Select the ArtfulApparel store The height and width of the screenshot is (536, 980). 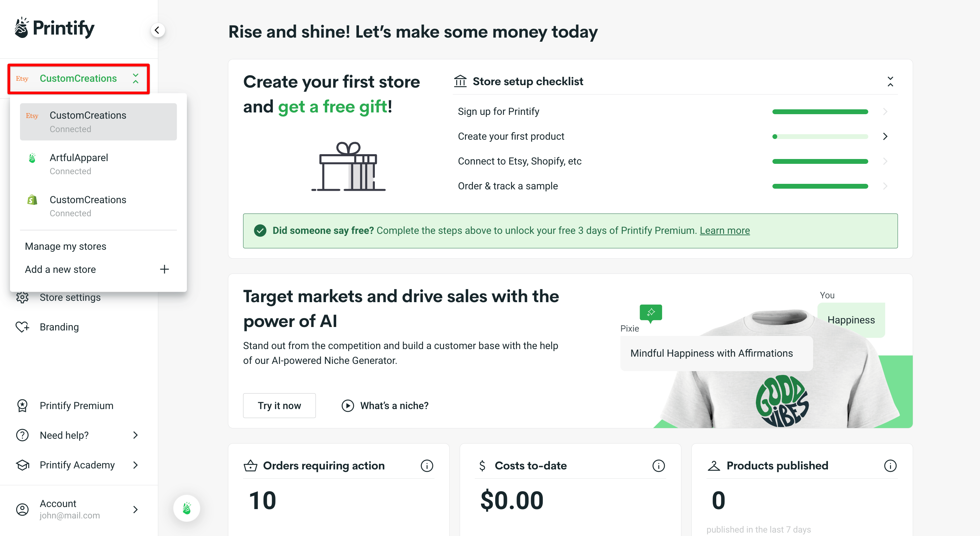[x=79, y=158]
